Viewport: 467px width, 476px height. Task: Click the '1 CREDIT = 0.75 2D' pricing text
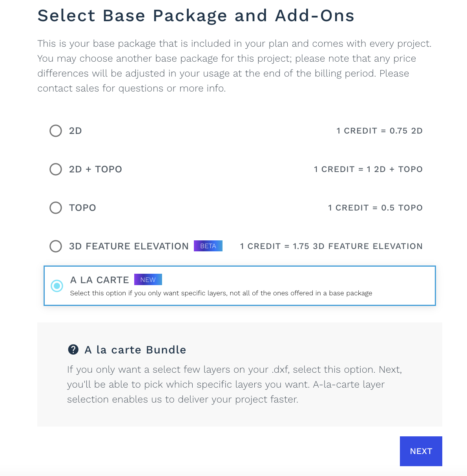tap(379, 131)
